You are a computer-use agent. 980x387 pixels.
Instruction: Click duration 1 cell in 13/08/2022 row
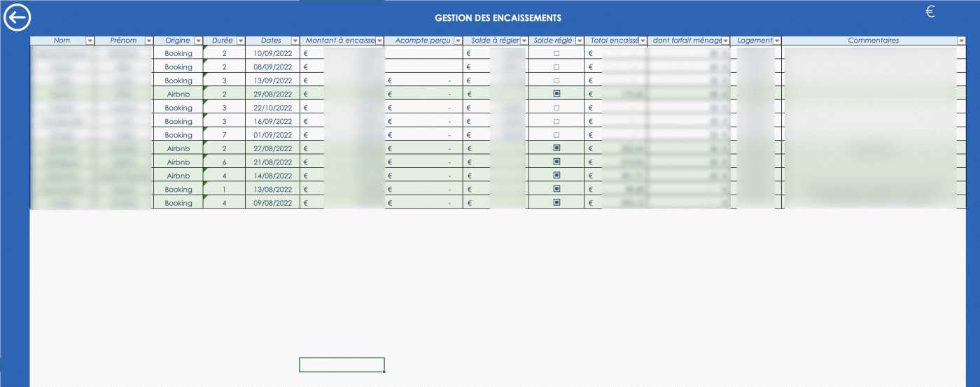(x=224, y=189)
